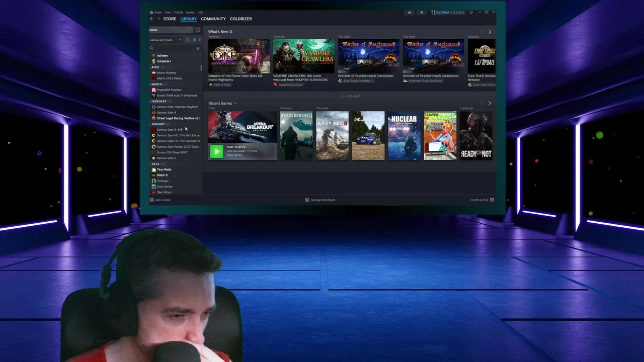Viewport: 644px width, 362px height.
Task: Click the back navigation arrow
Action: tap(152, 19)
